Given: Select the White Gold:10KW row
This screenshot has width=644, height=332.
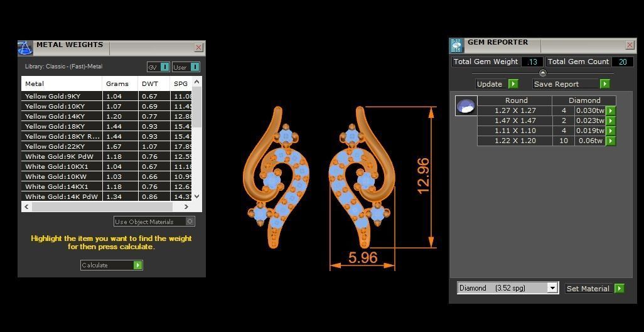Looking at the screenshot, I should pos(107,177).
